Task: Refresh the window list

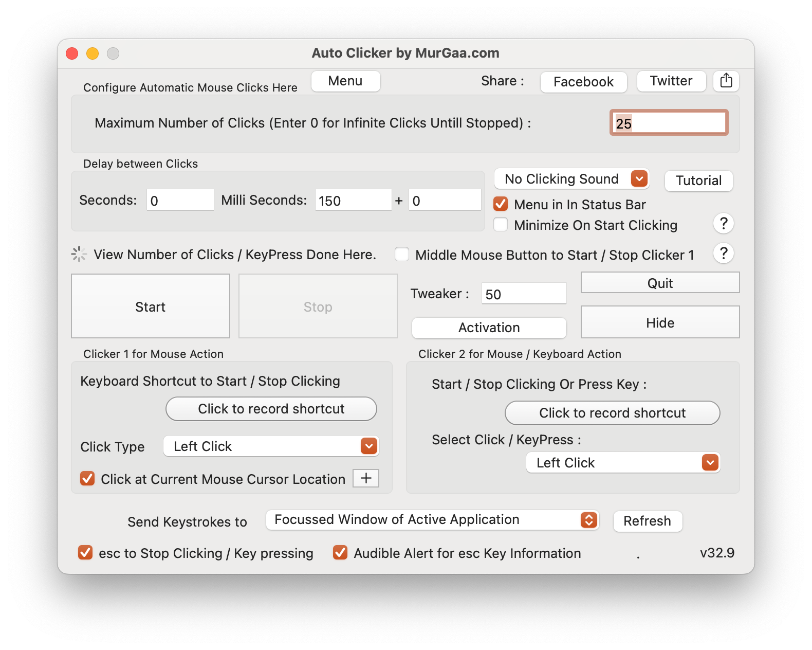Action: coord(648,521)
